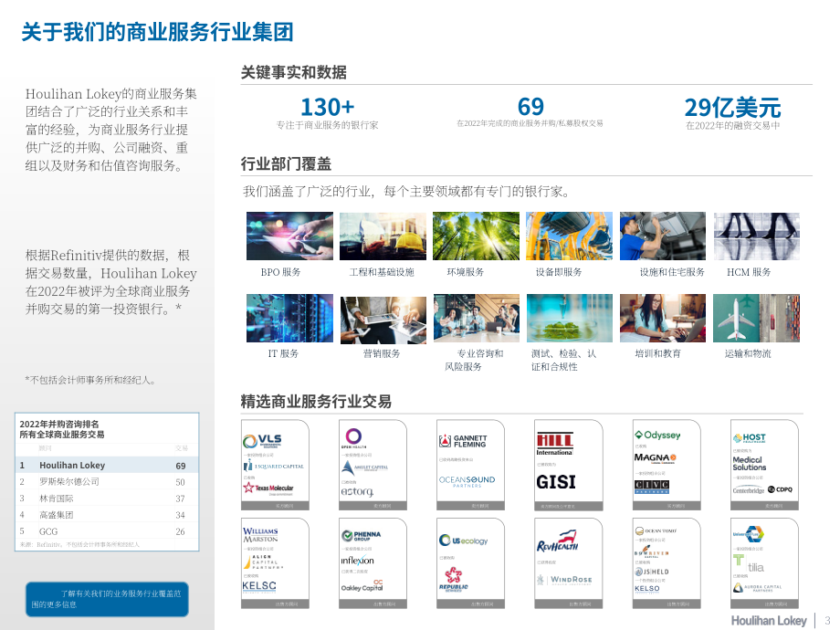This screenshot has width=840, height=630.
Task: Click the 测试、检验 lab dish image
Action: tap(570, 319)
